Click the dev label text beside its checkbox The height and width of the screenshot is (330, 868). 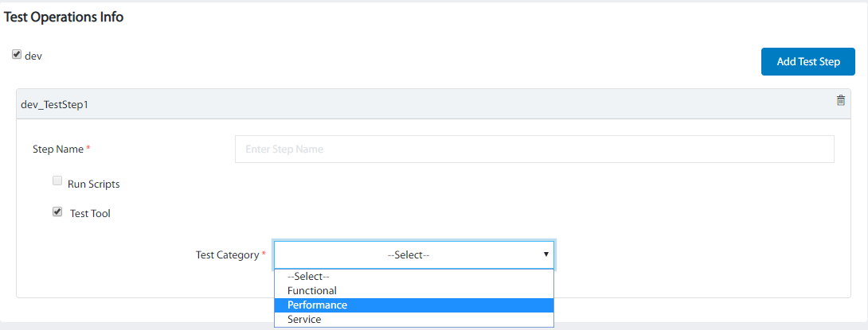33,56
